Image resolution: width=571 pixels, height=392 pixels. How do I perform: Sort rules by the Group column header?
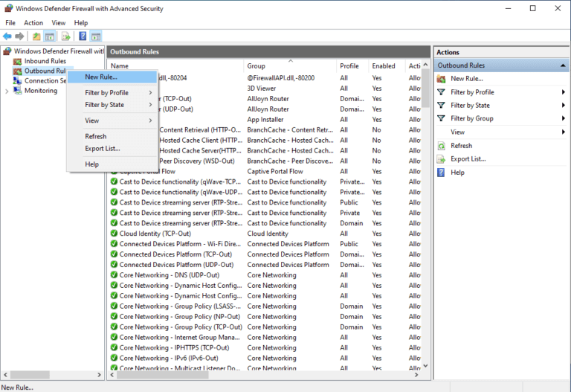(x=290, y=66)
